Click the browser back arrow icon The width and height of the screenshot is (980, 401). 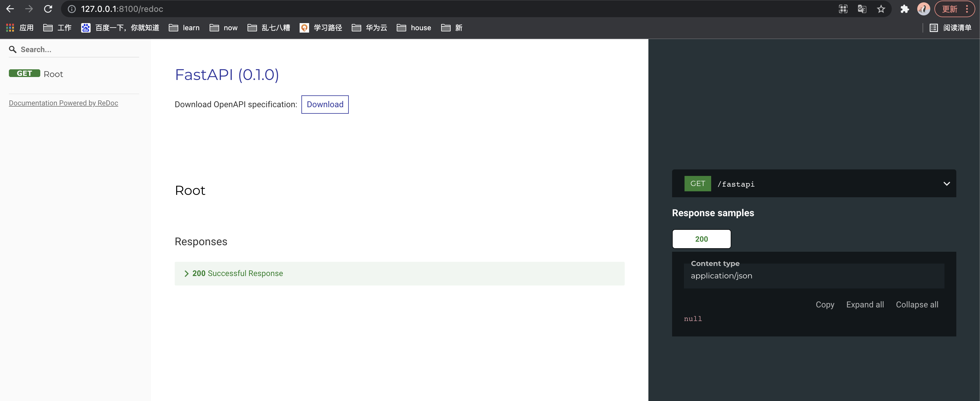pos(11,9)
